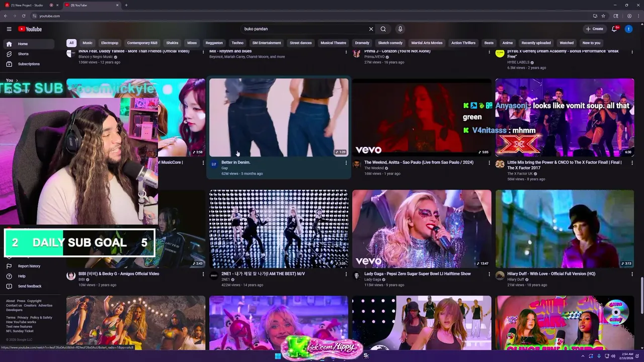
Task: Select the Reggaeton filter chip
Action: [x=214, y=43]
